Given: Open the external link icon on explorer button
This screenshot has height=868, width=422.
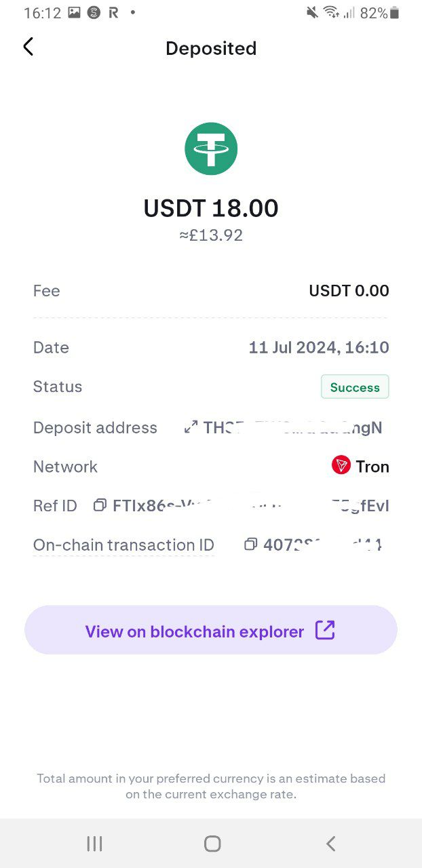Looking at the screenshot, I should tap(325, 631).
